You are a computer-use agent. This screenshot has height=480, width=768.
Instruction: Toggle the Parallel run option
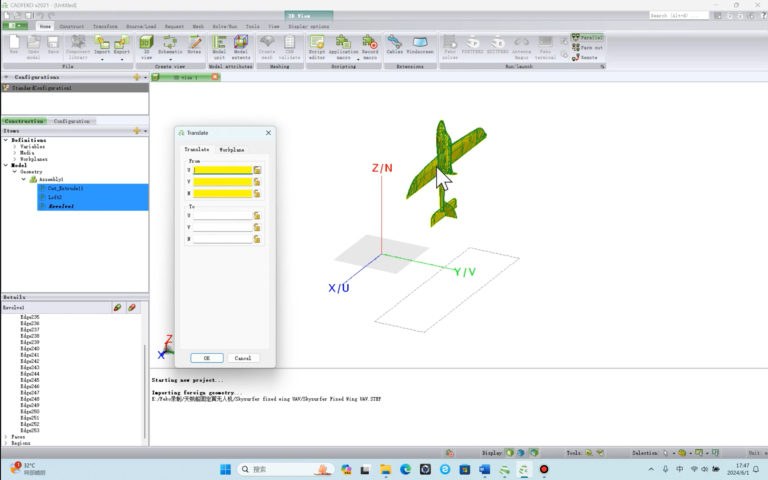(587, 37)
